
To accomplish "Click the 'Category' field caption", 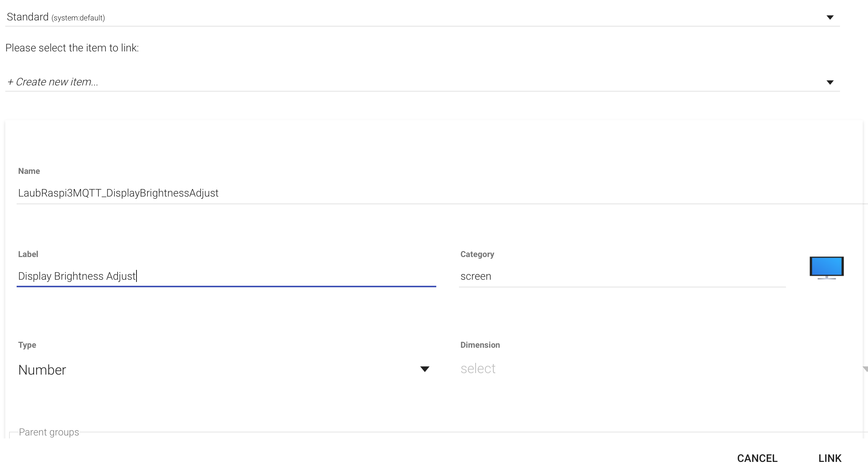I will 477,254.
